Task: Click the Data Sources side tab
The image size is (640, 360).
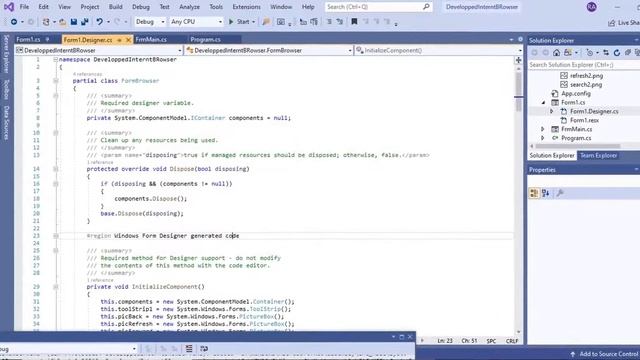Action: (x=6, y=123)
